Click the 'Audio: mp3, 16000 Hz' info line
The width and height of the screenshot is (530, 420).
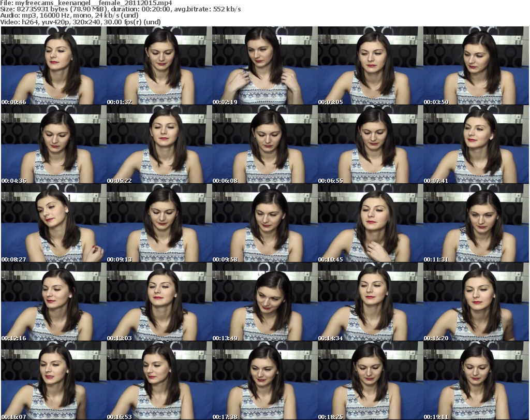point(69,16)
